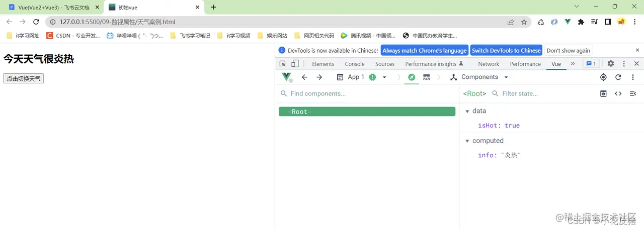Collapse all state sections icon

coord(633,93)
